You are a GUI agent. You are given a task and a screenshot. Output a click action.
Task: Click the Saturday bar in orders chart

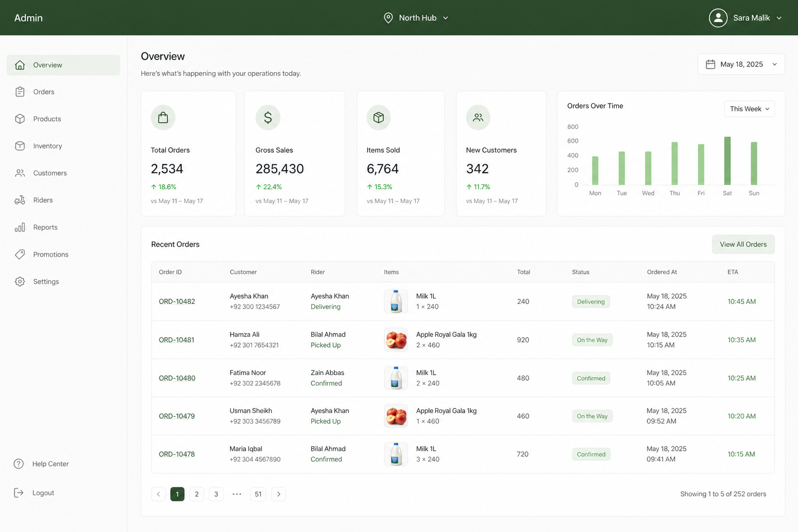pyautogui.click(x=727, y=161)
